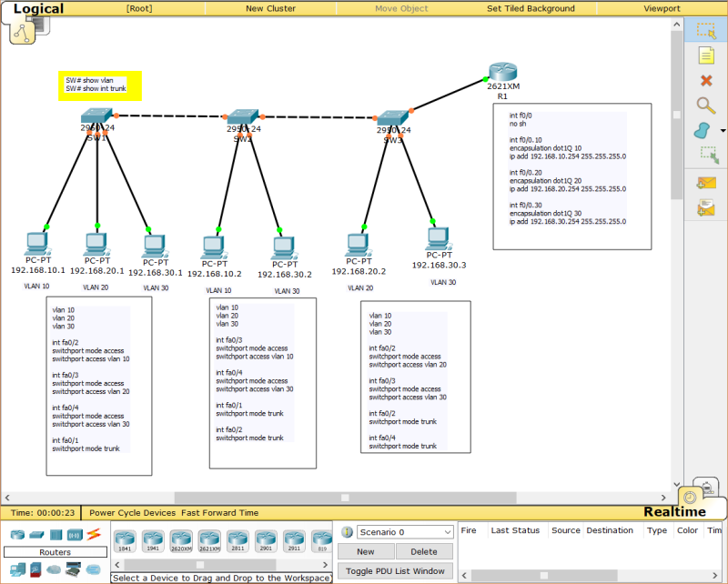Select the 1841 router model
728x584 pixels.
coord(127,540)
